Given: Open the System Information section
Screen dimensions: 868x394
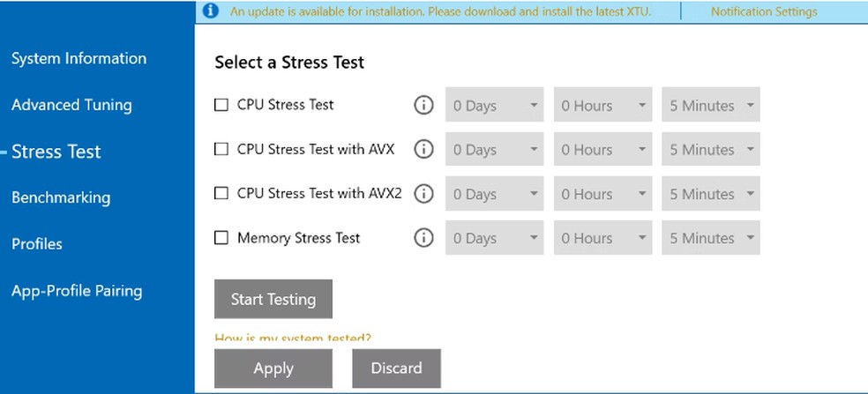Looking at the screenshot, I should (79, 59).
